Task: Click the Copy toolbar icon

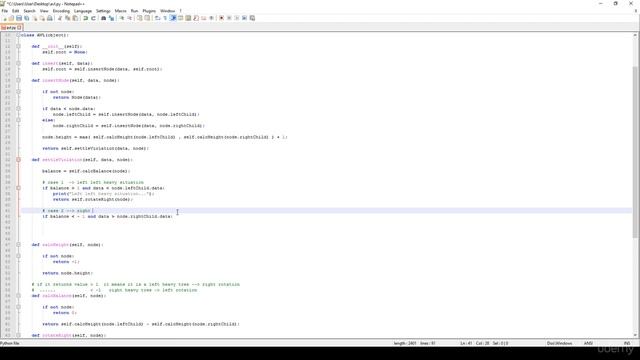Action: pyautogui.click(x=68, y=18)
